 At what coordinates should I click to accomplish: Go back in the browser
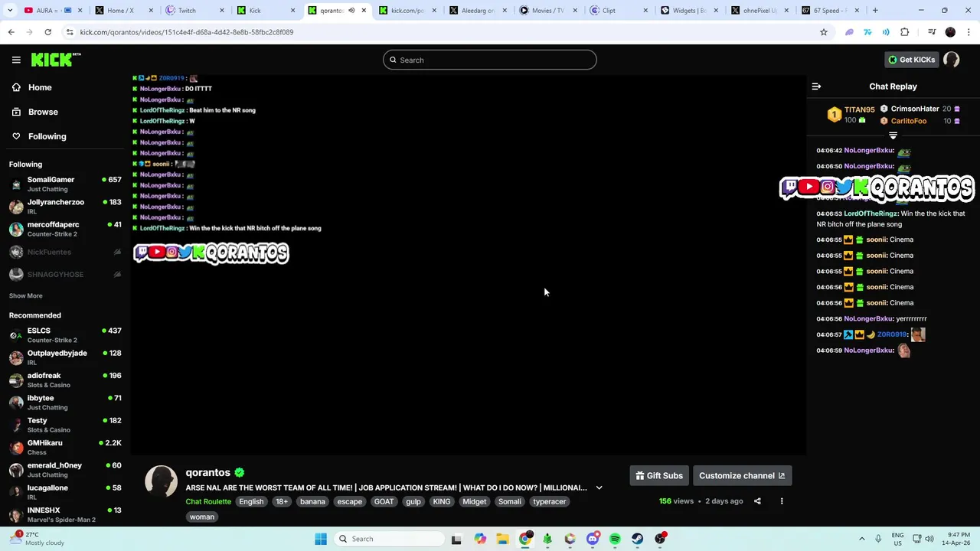11,32
